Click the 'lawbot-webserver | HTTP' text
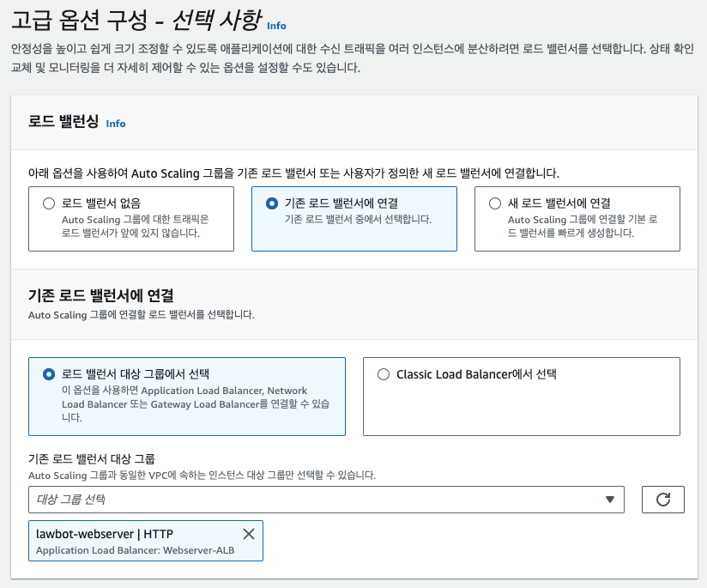 pos(105,534)
